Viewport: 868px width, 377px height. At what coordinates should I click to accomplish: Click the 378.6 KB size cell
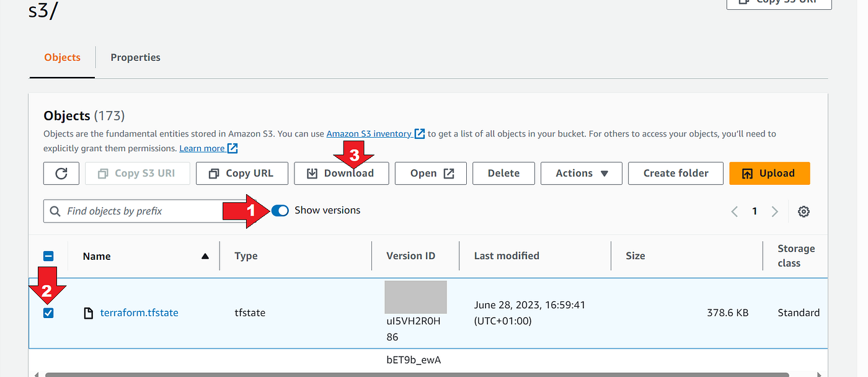click(x=728, y=313)
